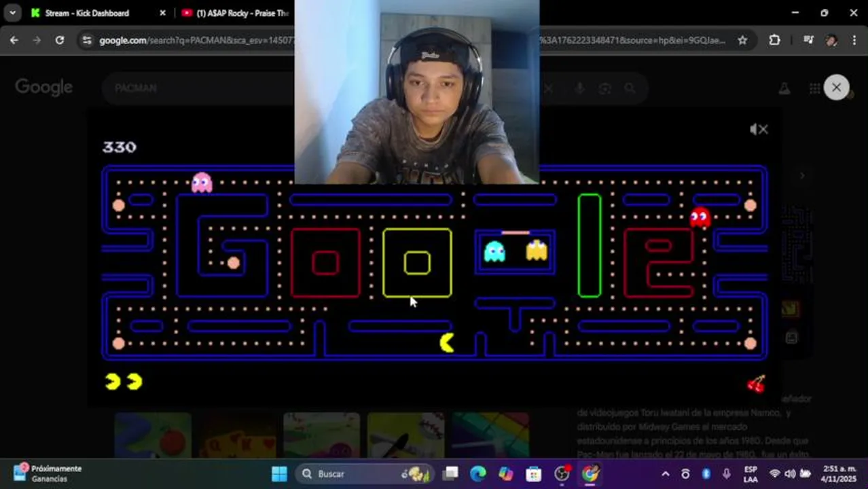Click the green L letter maze bar
This screenshot has width=868, height=489.
click(590, 245)
